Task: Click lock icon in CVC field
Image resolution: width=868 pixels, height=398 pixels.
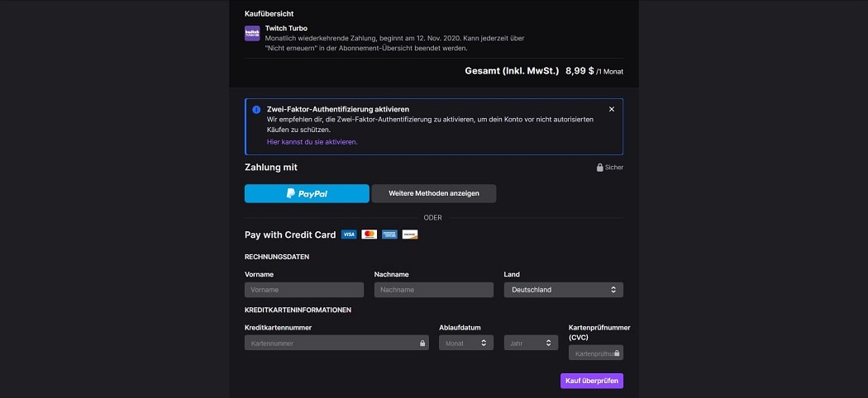Action: click(x=618, y=353)
